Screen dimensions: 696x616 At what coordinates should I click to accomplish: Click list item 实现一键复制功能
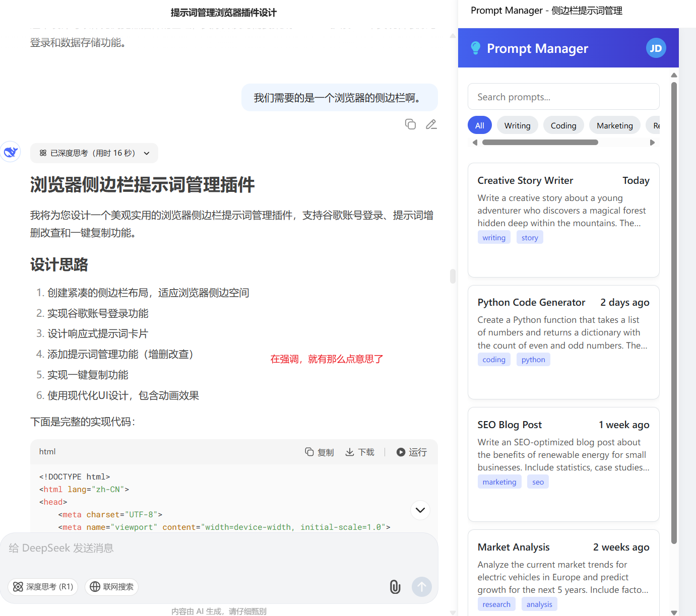point(88,375)
